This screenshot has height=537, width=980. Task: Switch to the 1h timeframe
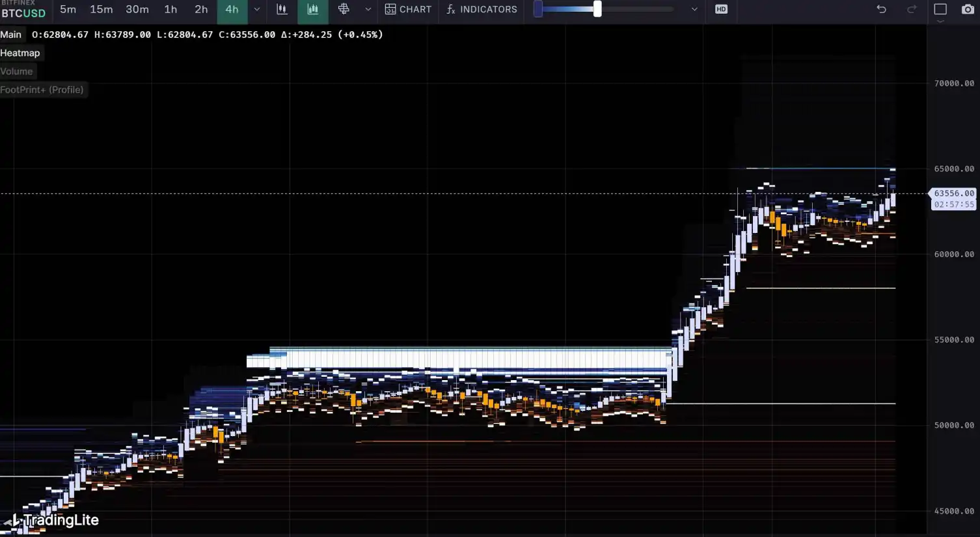tap(170, 9)
